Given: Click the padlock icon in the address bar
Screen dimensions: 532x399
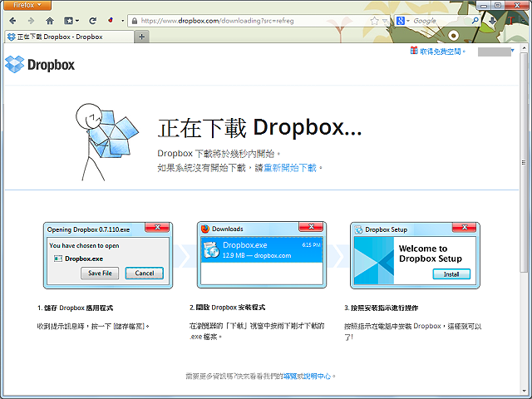Looking at the screenshot, I should coord(135,21).
